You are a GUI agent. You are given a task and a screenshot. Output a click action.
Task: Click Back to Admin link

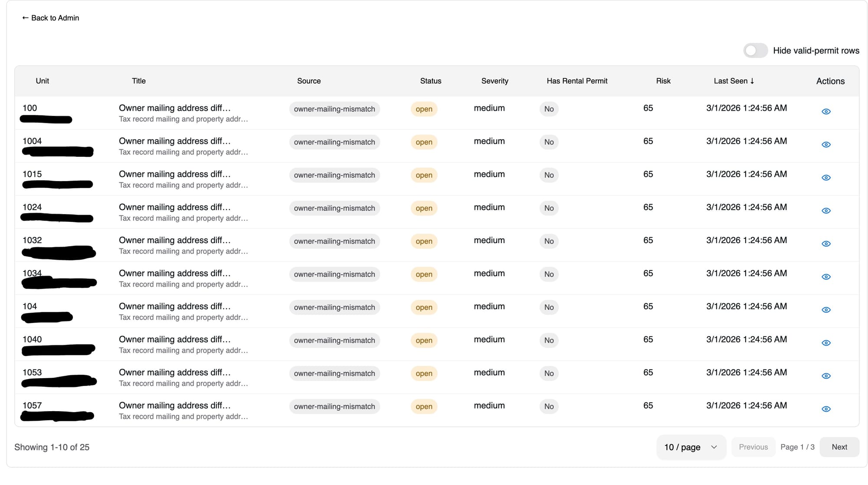[x=50, y=18]
